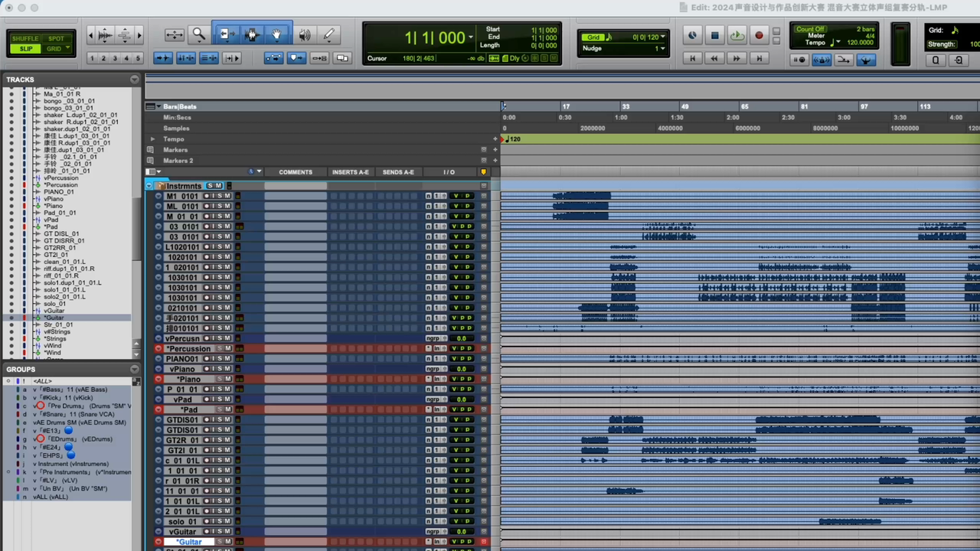Click the I / O column header

coord(449,172)
